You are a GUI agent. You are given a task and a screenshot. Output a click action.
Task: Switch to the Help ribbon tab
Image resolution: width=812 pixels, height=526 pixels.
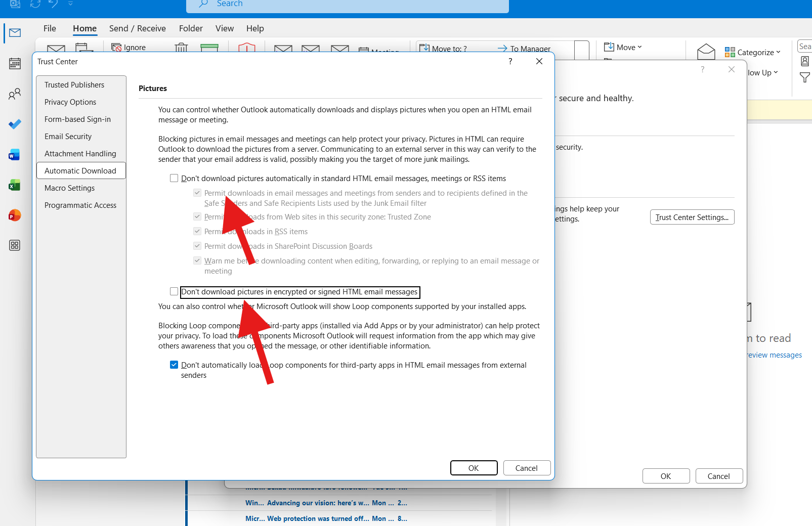255,28
